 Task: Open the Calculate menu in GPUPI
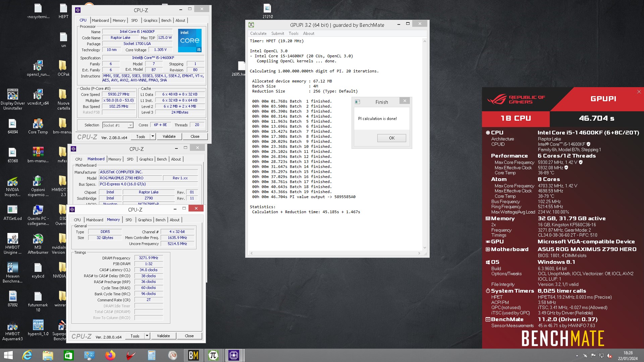pyautogui.click(x=258, y=34)
